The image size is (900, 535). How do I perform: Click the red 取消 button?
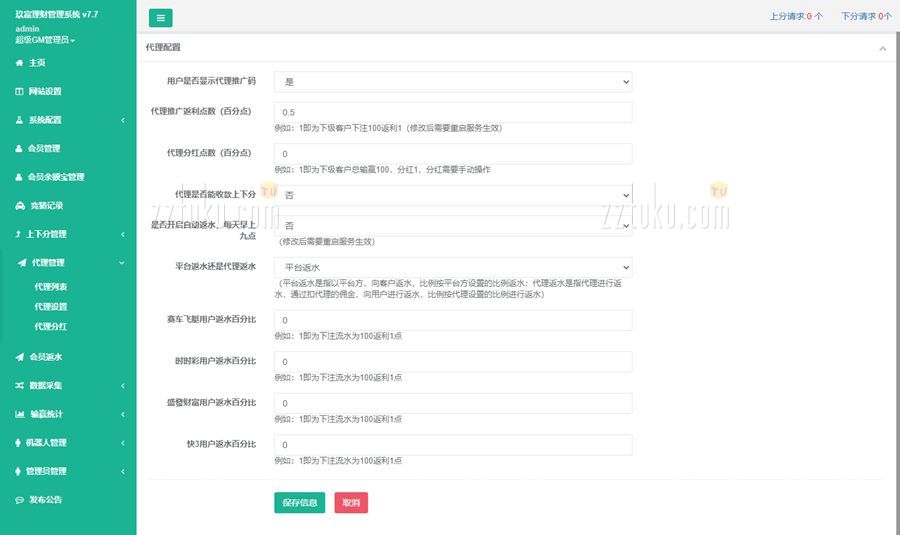click(351, 503)
